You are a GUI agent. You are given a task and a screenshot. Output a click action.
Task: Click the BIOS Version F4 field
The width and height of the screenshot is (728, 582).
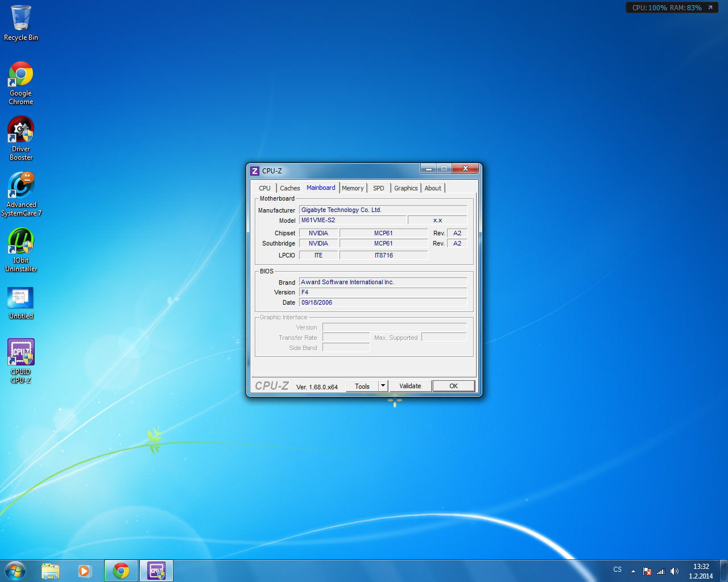click(383, 292)
